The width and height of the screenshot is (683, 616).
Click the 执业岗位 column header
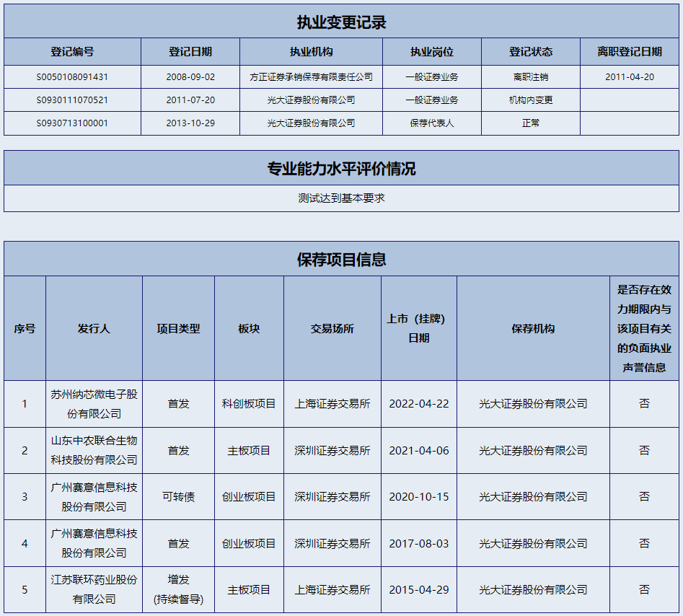[432, 52]
